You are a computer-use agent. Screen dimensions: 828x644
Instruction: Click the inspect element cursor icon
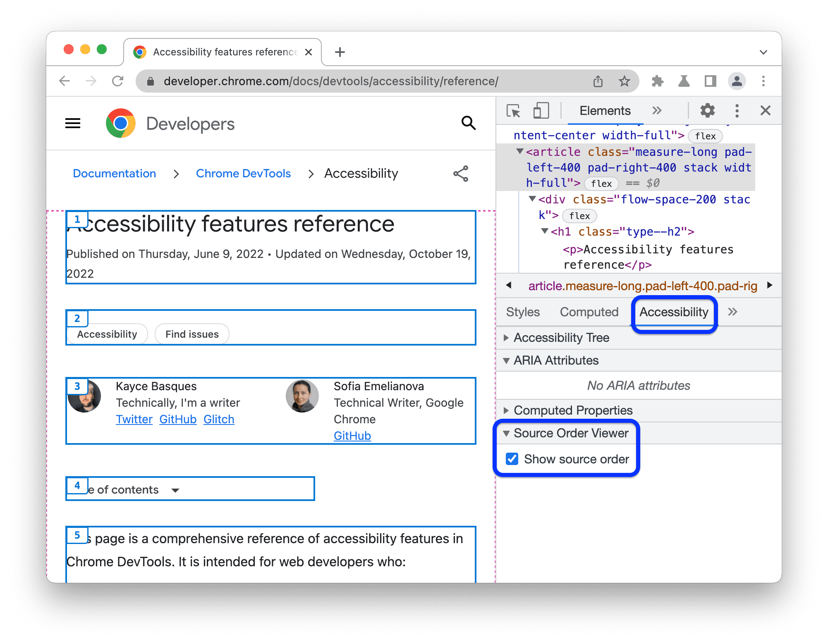pyautogui.click(x=514, y=111)
